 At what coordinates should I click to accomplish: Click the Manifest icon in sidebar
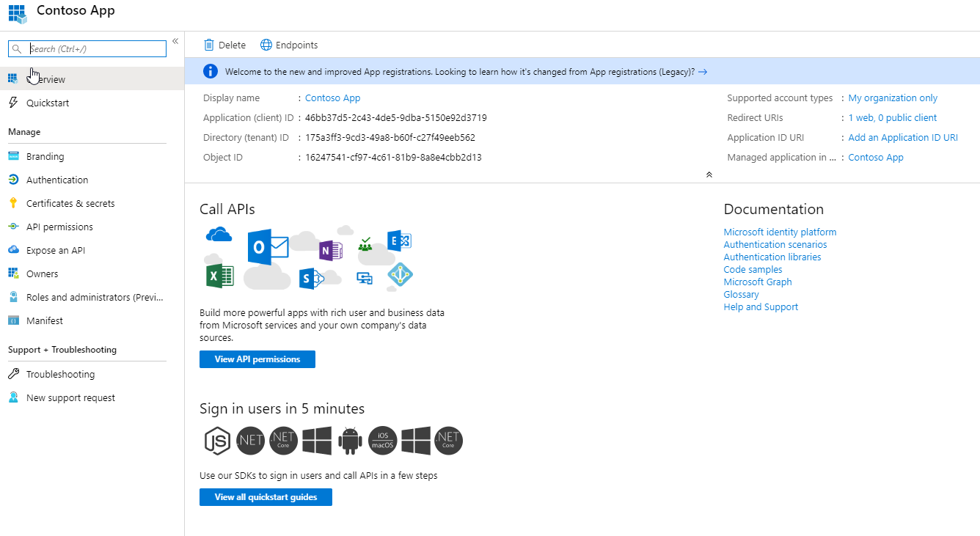(12, 320)
